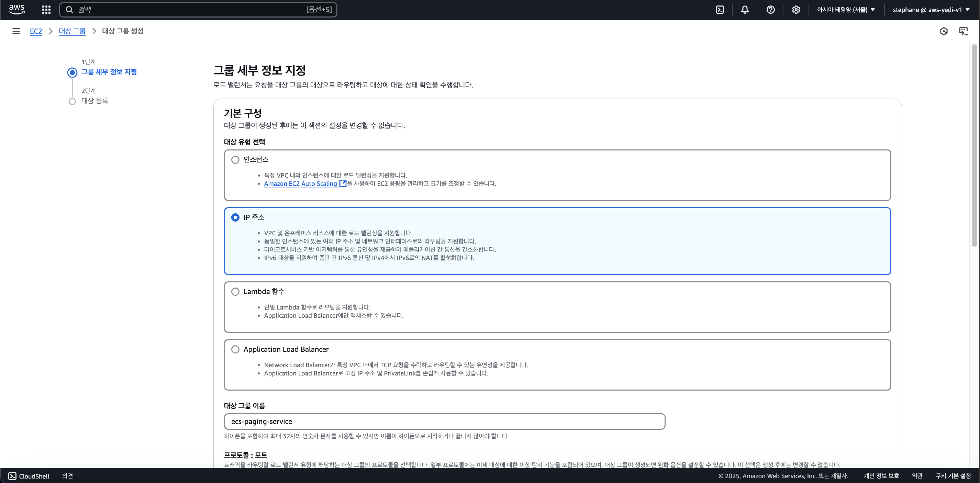Open the hamburger navigation menu
This screenshot has height=483, width=980.
(x=16, y=31)
